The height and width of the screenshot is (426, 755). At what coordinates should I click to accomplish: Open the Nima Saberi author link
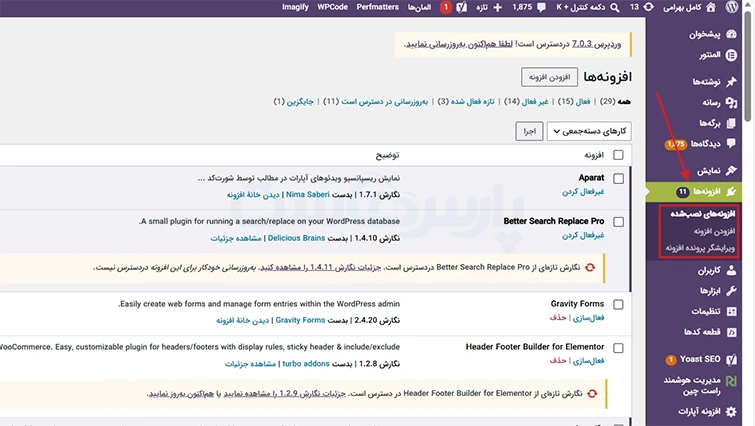coord(308,194)
